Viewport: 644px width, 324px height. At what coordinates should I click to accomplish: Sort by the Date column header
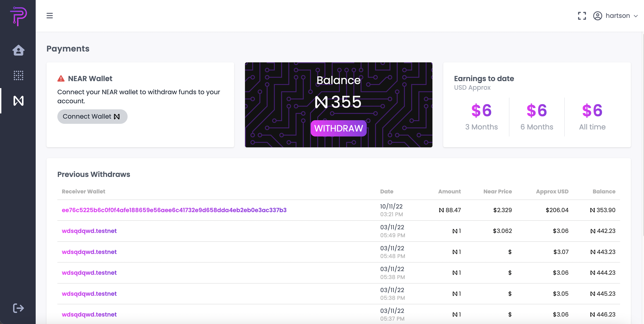pos(387,191)
